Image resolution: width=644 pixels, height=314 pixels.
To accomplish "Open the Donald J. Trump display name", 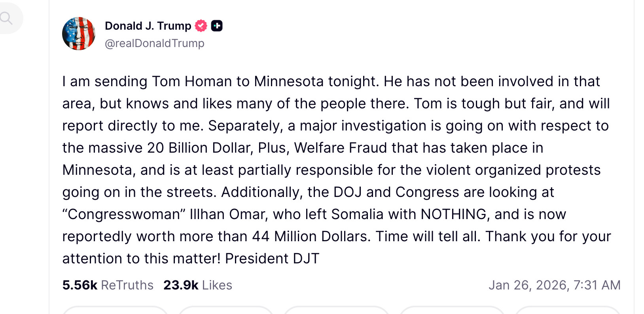I will (148, 26).
